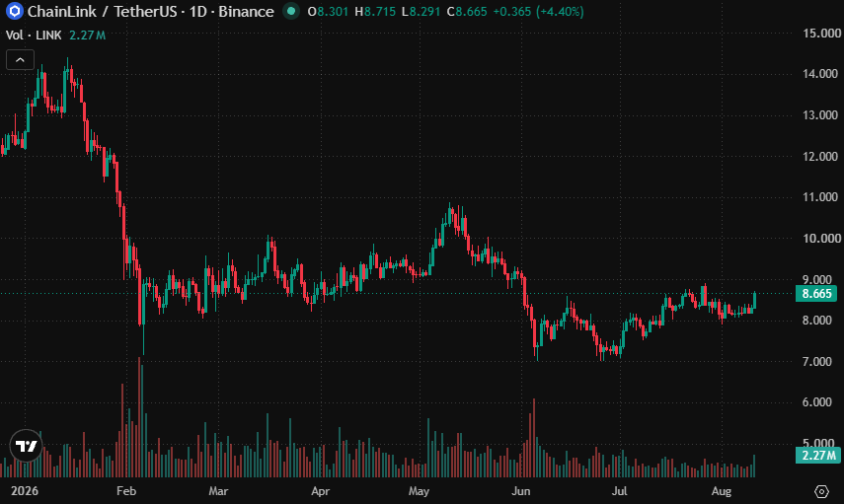
Task: Click the low price value 8.291
Action: click(x=424, y=11)
